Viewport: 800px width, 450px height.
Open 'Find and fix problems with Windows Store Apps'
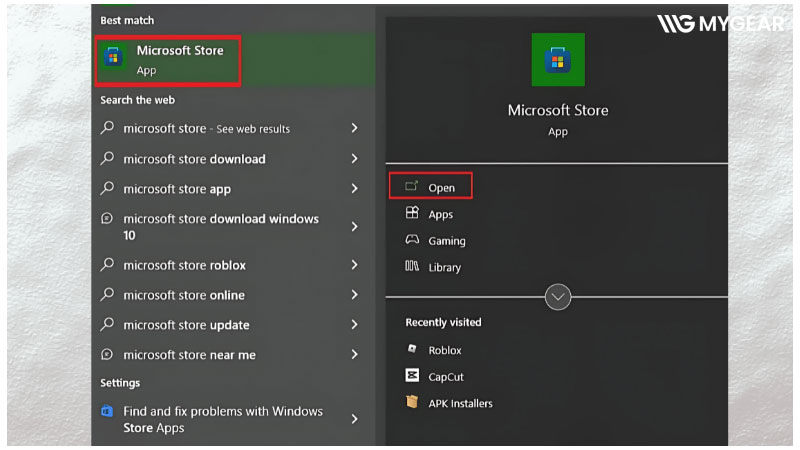tap(231, 419)
